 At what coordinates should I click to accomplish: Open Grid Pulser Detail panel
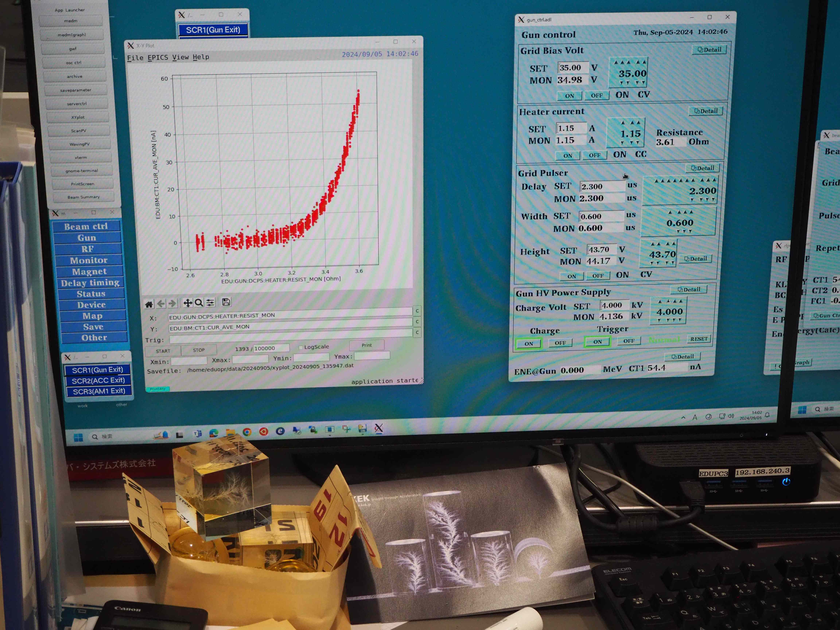[703, 168]
